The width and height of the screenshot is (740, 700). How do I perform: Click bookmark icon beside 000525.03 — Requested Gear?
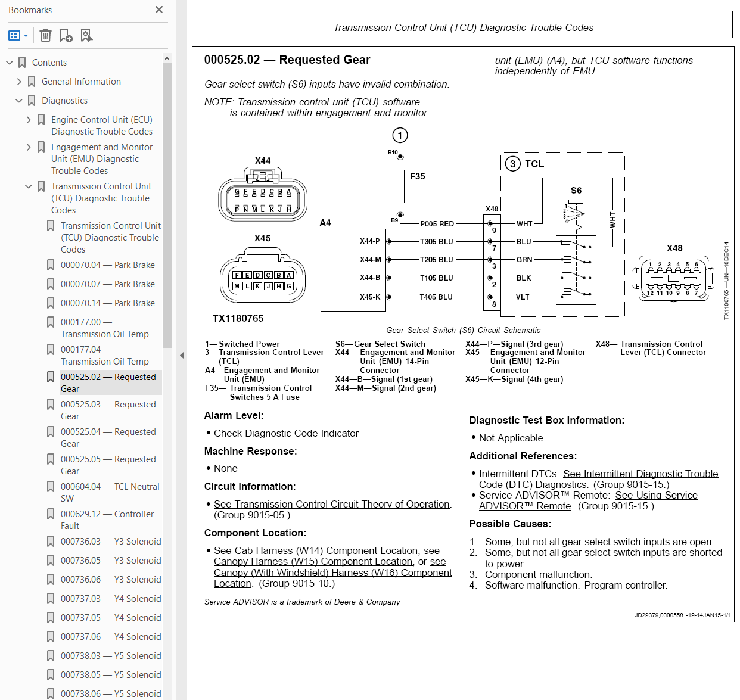pyautogui.click(x=51, y=405)
